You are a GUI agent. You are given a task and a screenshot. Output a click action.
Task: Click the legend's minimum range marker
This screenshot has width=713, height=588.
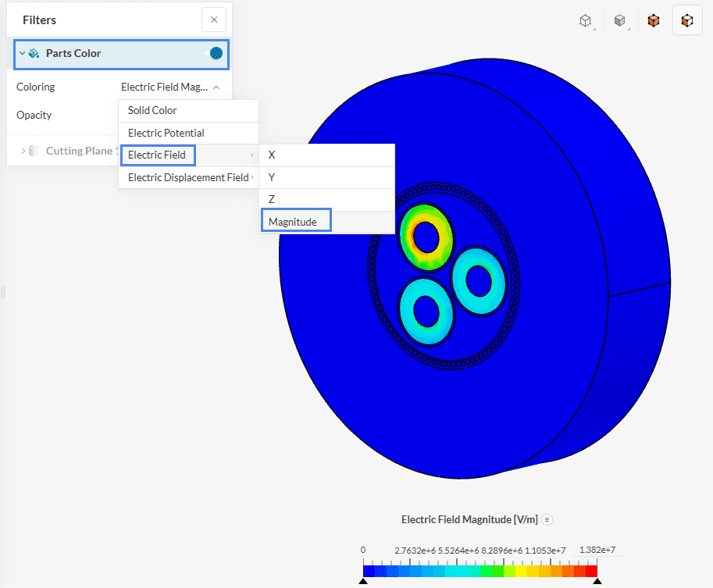pyautogui.click(x=363, y=582)
